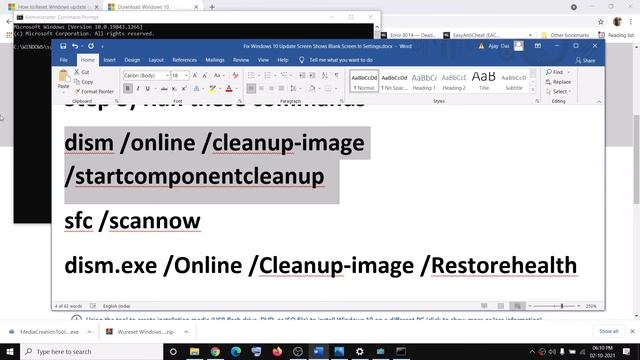Open the Design ribbon tab
The width and height of the screenshot is (640, 360).
coord(132,60)
